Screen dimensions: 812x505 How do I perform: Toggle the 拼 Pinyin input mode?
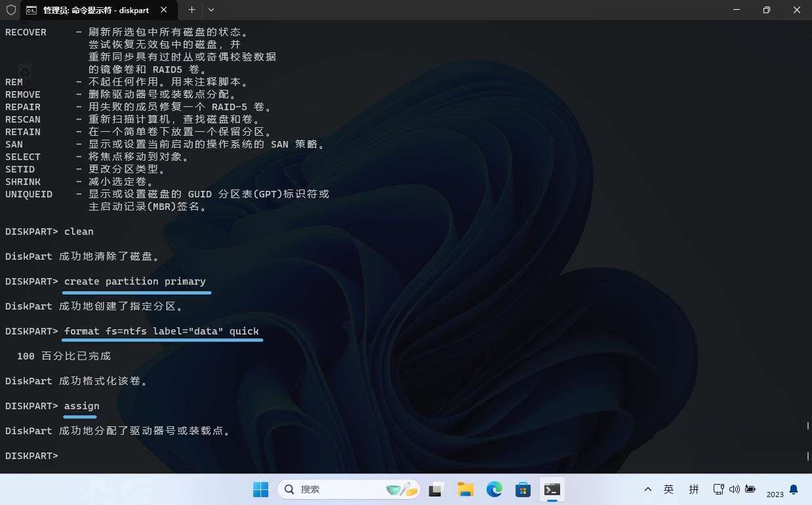pos(694,489)
